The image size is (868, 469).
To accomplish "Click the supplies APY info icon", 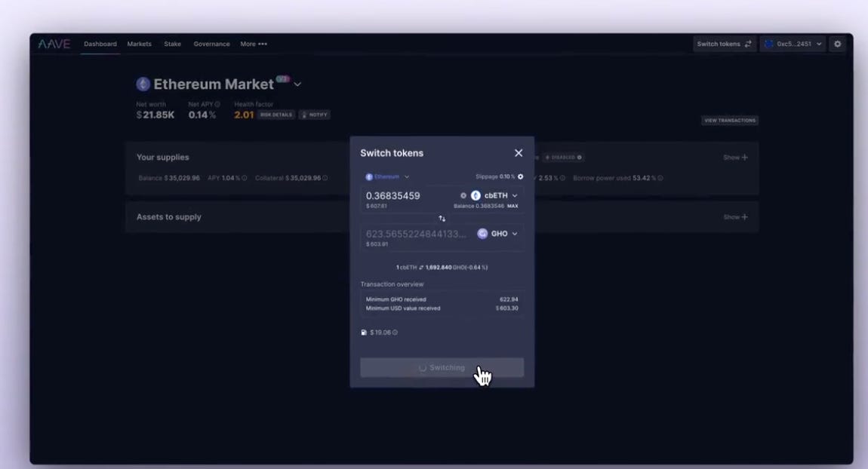I will [x=244, y=178].
